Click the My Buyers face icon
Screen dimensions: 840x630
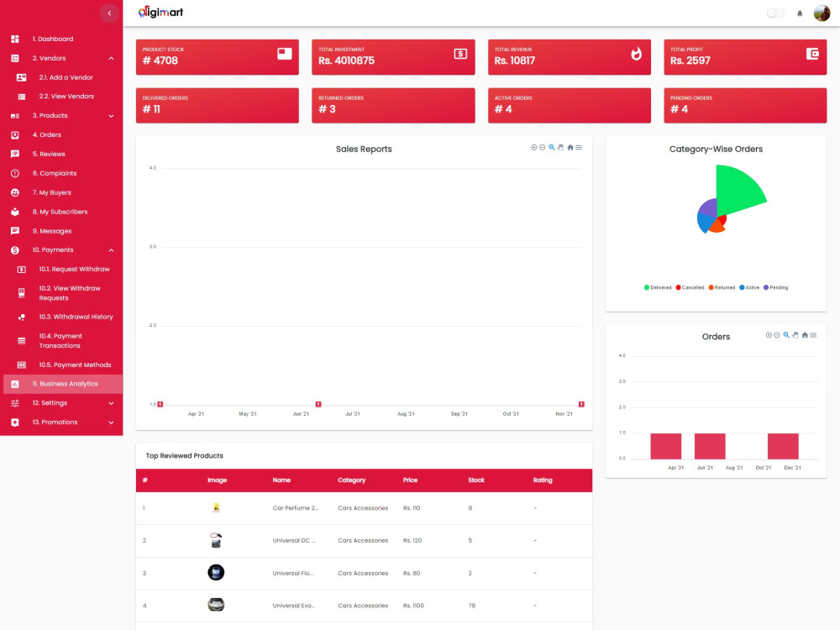point(15,193)
